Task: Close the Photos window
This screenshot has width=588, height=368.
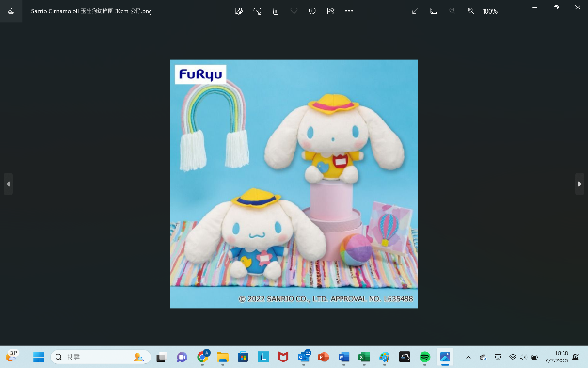Action: coord(577,8)
